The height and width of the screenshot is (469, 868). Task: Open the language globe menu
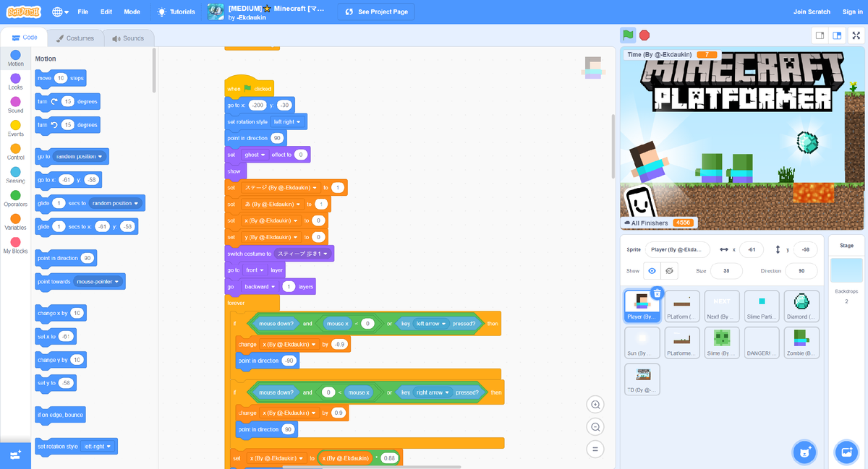61,12
